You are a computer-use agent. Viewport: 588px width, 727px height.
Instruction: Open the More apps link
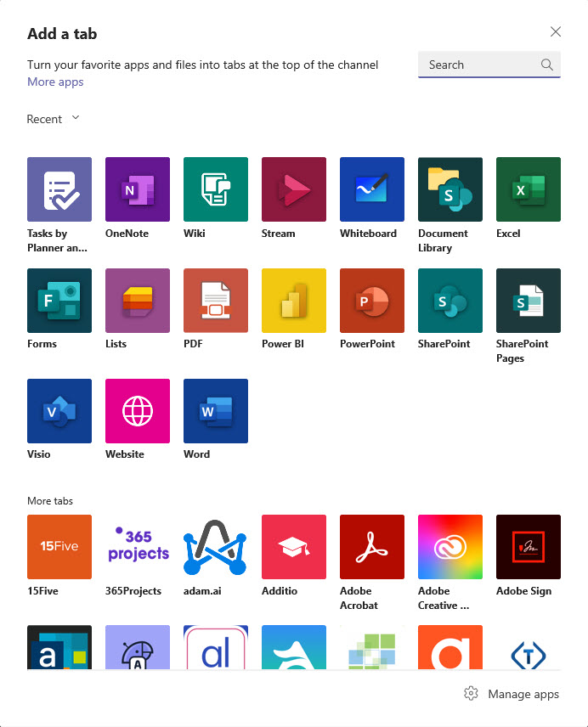pos(55,82)
